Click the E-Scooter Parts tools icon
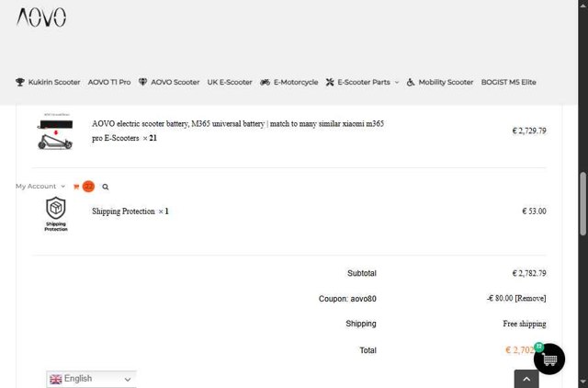This screenshot has width=588, height=388. (x=330, y=82)
